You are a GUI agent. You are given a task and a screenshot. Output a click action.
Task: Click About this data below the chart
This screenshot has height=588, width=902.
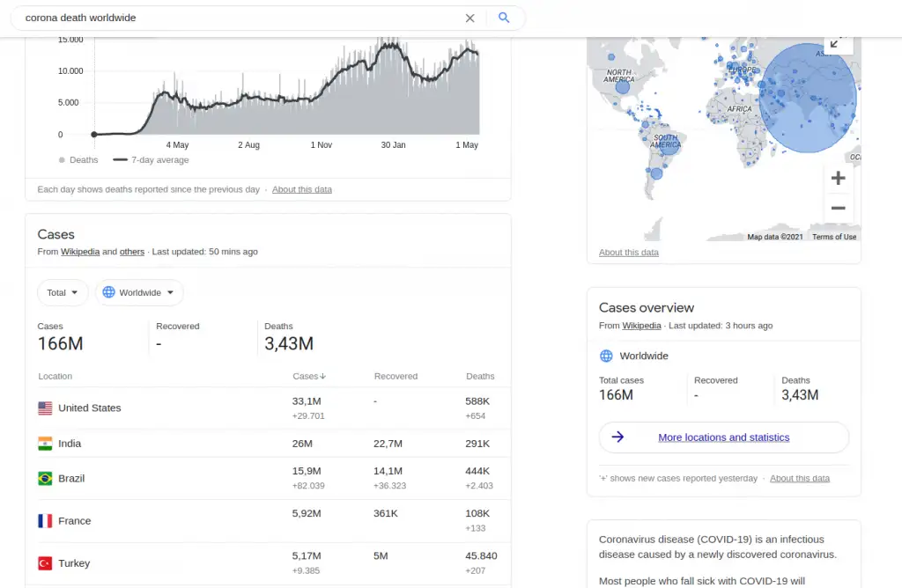[x=301, y=189]
